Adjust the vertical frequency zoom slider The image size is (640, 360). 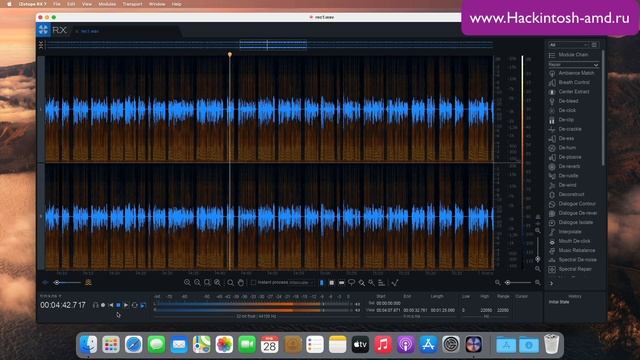538,249
